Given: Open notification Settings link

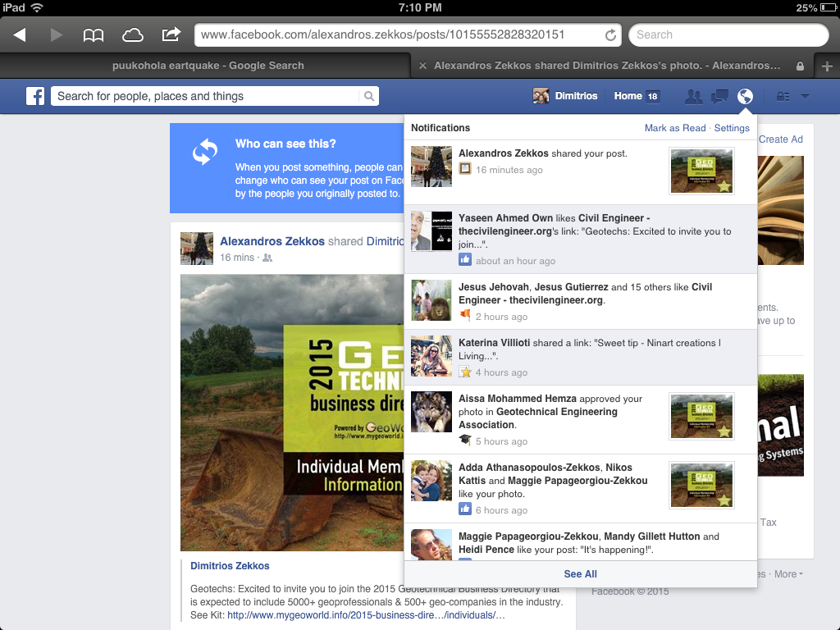Looking at the screenshot, I should [x=732, y=128].
